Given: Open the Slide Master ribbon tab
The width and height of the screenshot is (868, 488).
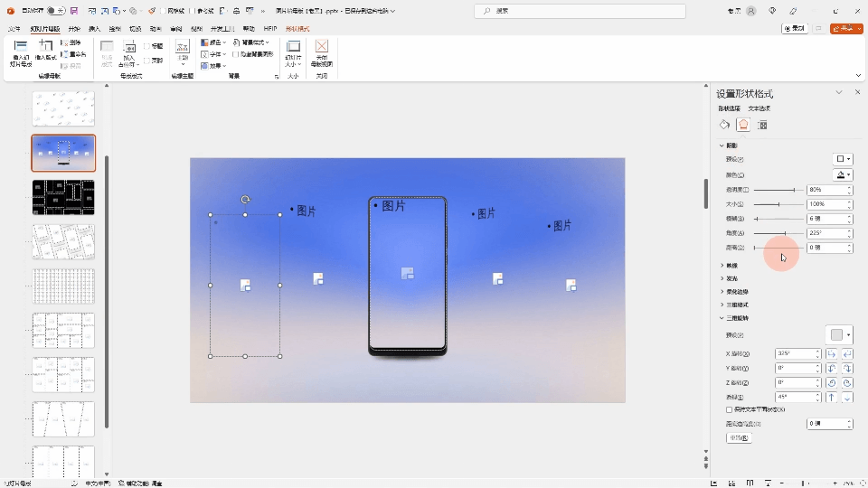Looking at the screenshot, I should pyautogui.click(x=45, y=29).
